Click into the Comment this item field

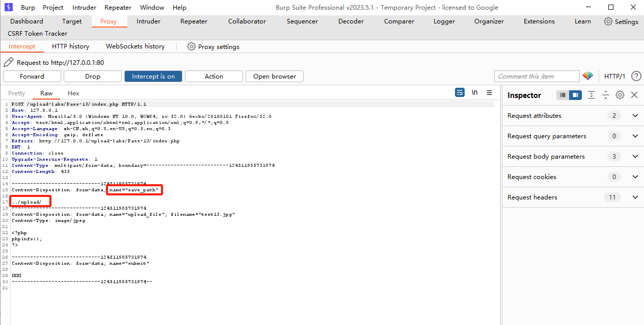pyautogui.click(x=537, y=76)
